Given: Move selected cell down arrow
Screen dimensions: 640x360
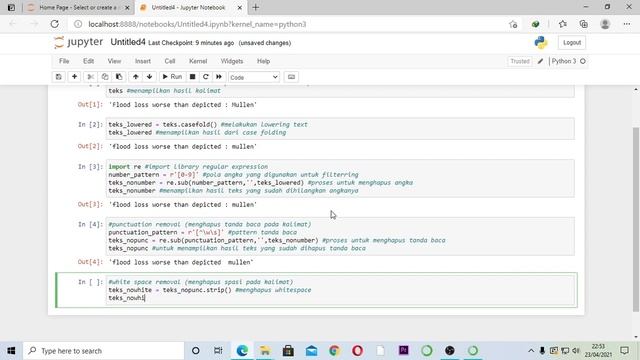Looking at the screenshot, I should point(149,77).
